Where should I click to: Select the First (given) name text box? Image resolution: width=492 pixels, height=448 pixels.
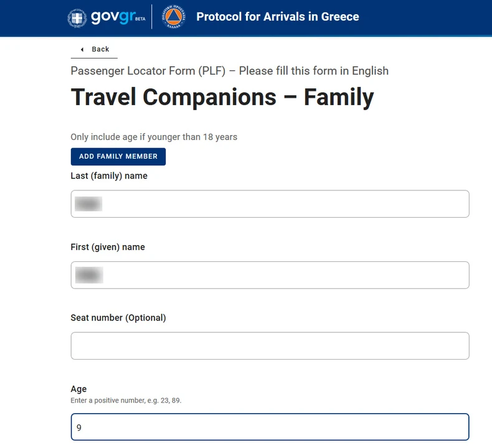270,275
